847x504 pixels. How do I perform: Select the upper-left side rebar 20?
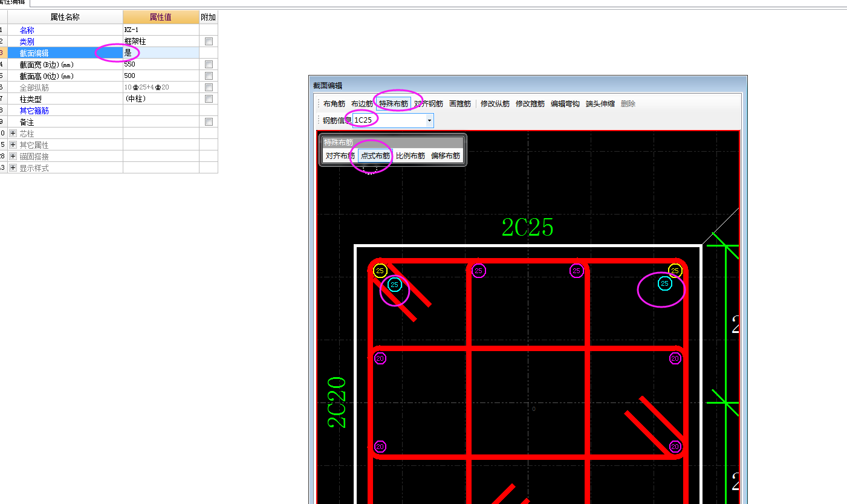pyautogui.click(x=380, y=359)
